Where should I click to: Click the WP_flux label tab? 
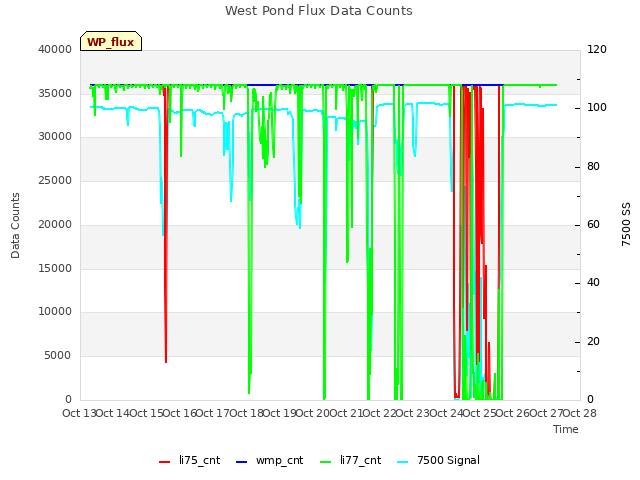111,41
